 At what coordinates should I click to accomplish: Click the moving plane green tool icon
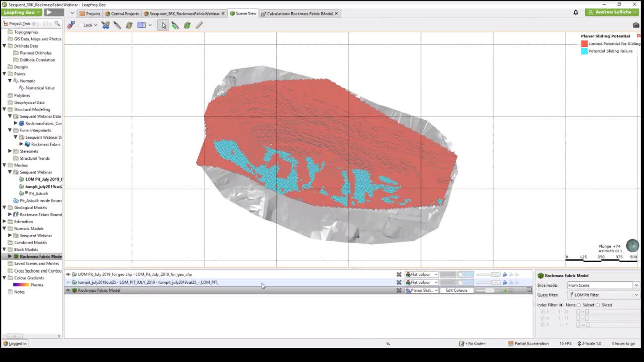pos(187,25)
